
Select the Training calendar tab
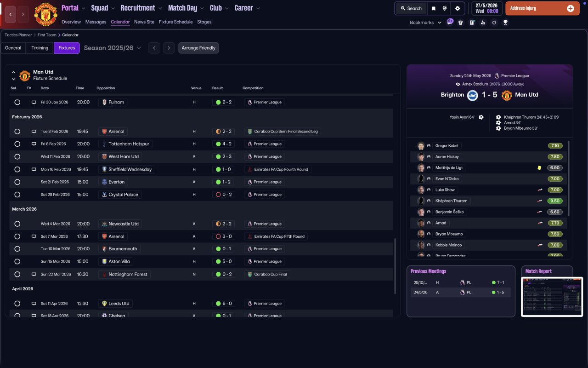pos(40,48)
